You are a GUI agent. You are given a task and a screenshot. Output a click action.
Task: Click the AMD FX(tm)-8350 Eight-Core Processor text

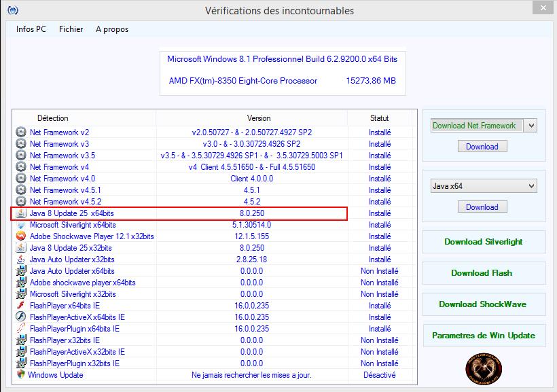tap(243, 81)
